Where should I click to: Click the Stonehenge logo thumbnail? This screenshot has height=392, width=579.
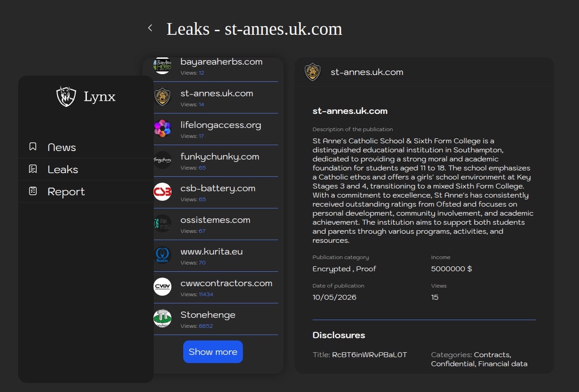(162, 318)
